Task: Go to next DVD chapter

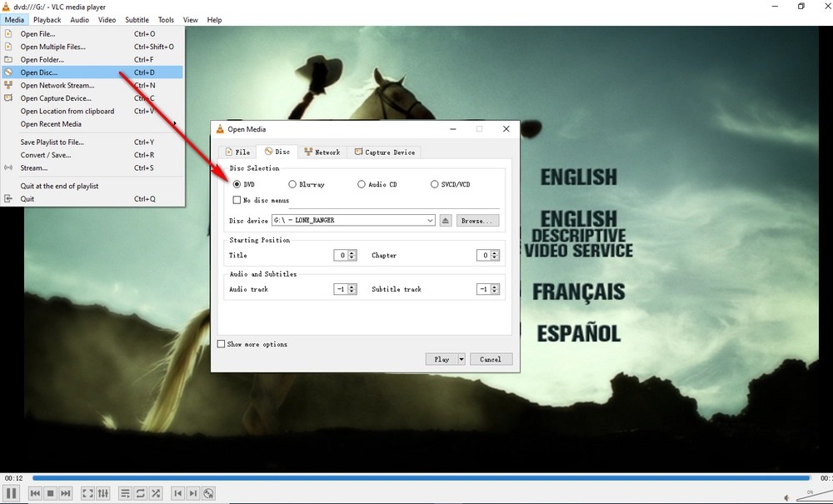Action: point(193,493)
